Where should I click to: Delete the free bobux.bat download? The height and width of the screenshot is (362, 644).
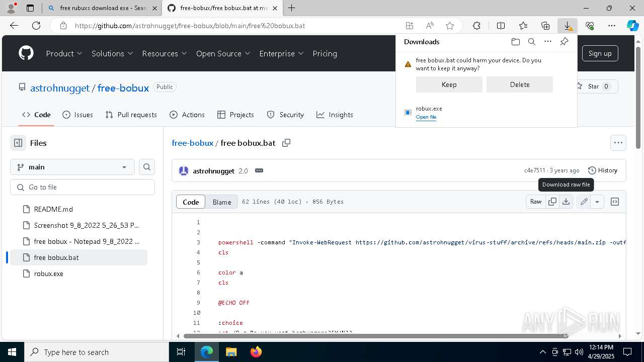[520, 84]
